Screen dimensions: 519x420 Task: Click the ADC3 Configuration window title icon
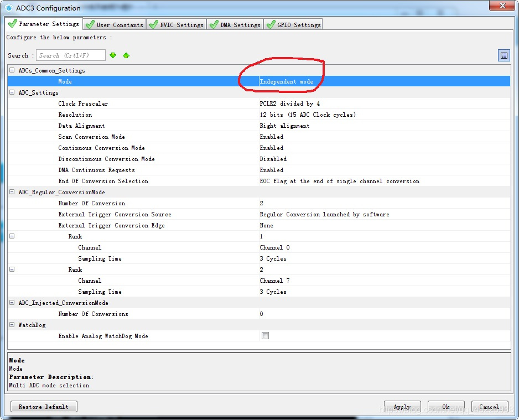(x=9, y=8)
